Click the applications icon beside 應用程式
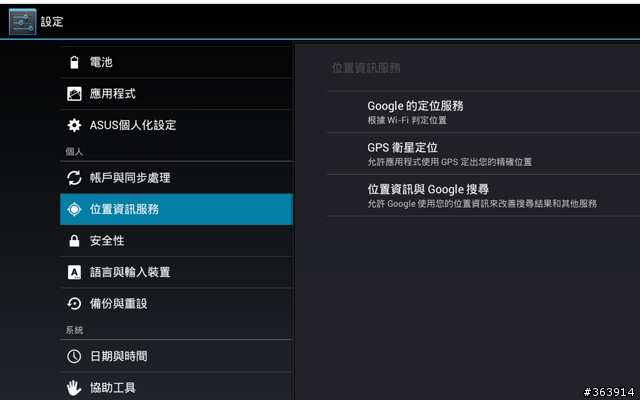This screenshot has height=400, width=640. [x=74, y=94]
